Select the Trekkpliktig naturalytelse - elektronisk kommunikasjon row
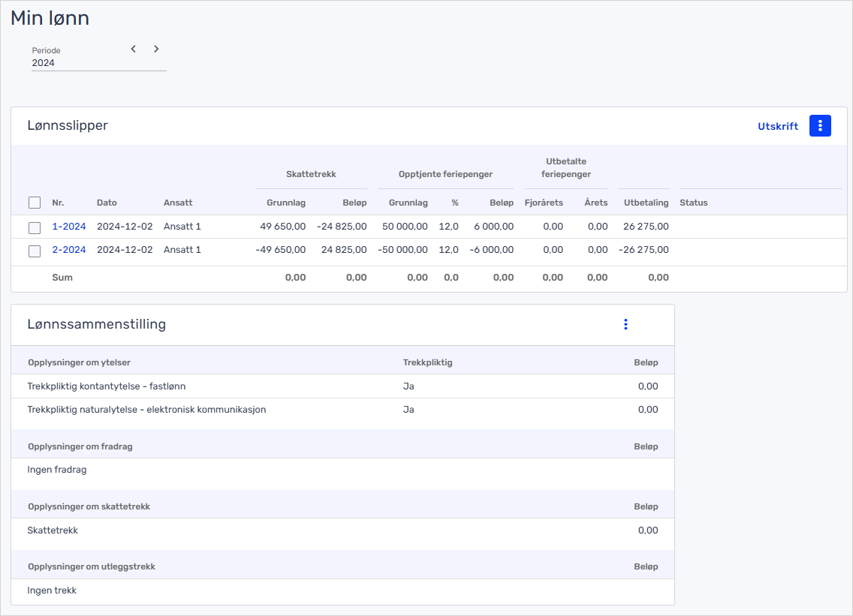Viewport: 853px width, 616px height. coord(342,410)
